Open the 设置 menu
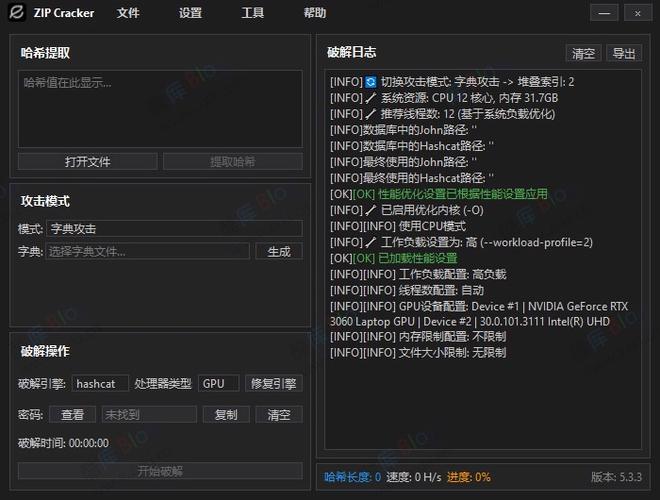Screen dimensions: 660x500 click(x=190, y=13)
